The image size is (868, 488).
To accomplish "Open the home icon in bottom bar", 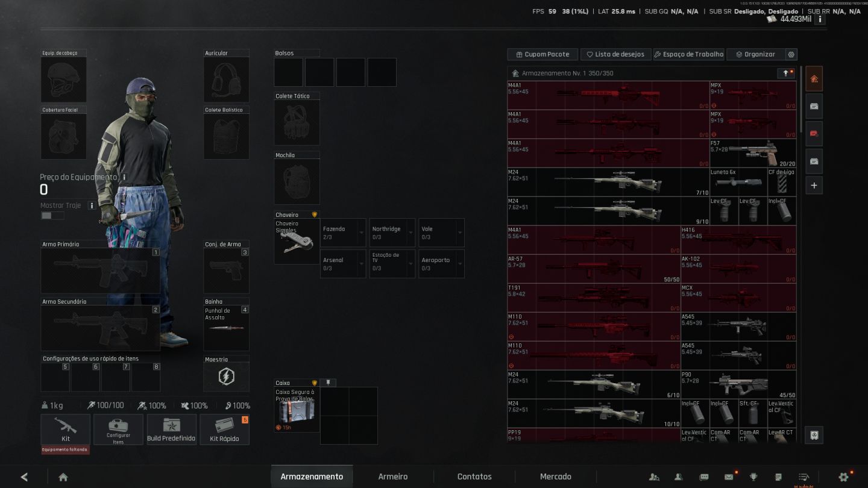I will 63,477.
